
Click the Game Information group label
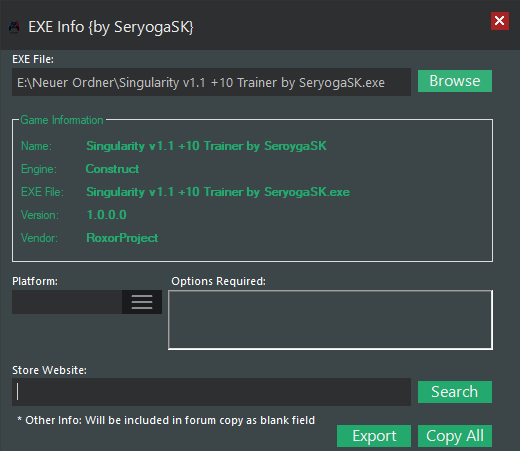62,120
